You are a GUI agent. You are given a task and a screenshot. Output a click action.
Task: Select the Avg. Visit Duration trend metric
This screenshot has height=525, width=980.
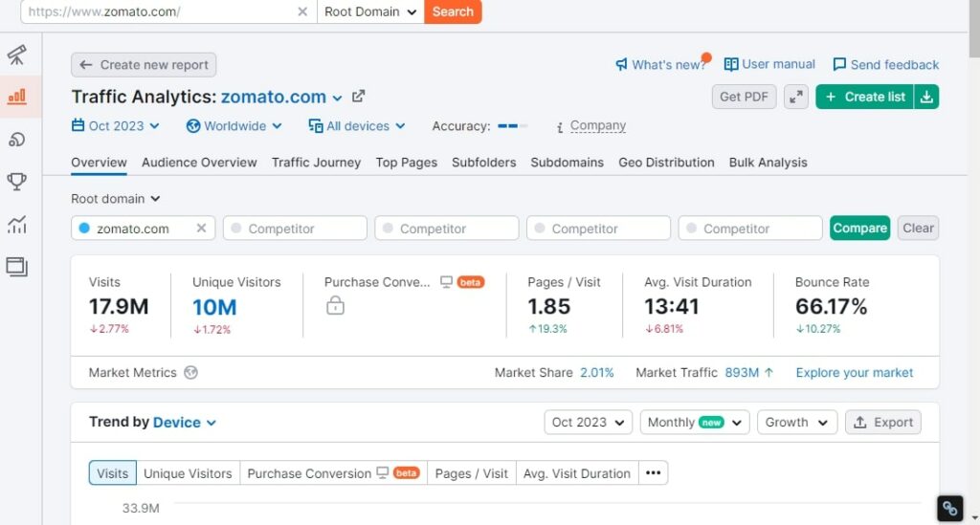[577, 473]
